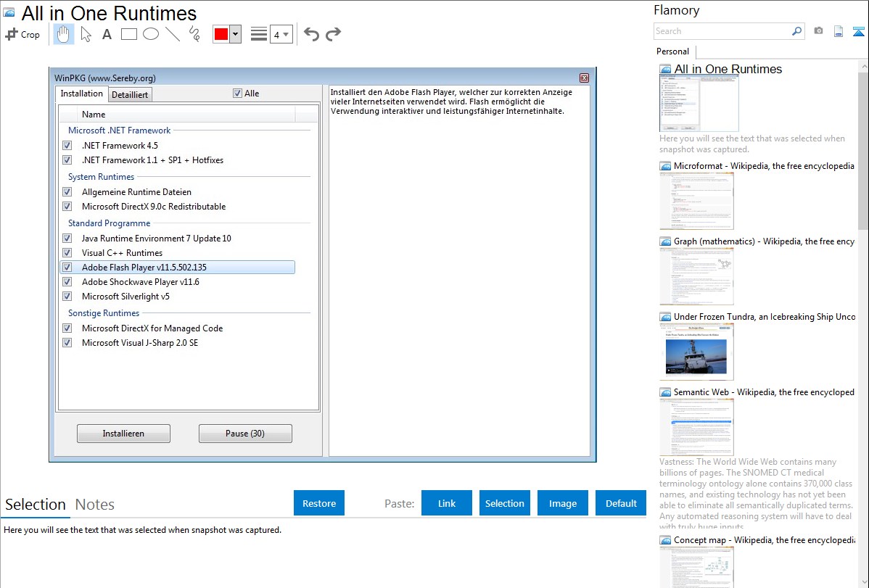Image resolution: width=869 pixels, height=588 pixels.
Task: Open the All in One Runtimes thumbnail
Action: click(x=699, y=104)
